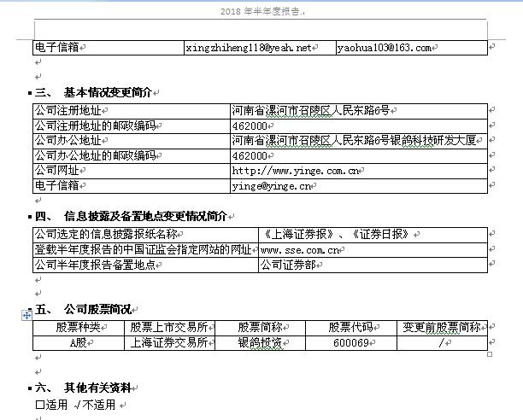Click the yaohua103@163.com email
Screen dimensions: 523x420
pos(385,49)
